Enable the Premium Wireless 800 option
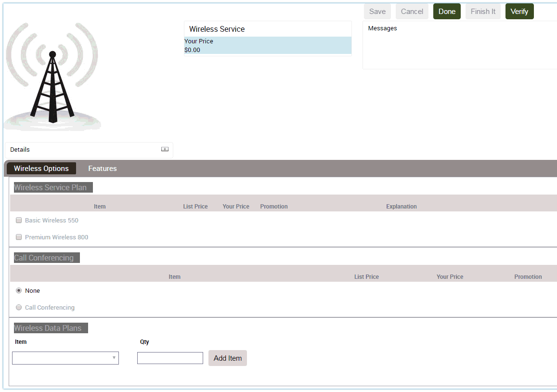557x392 pixels. click(x=18, y=236)
